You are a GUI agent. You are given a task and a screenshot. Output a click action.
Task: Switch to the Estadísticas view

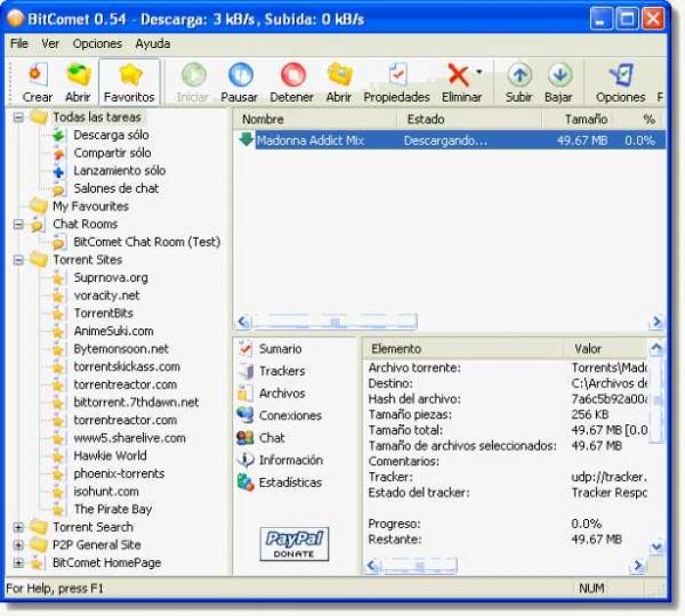[280, 482]
